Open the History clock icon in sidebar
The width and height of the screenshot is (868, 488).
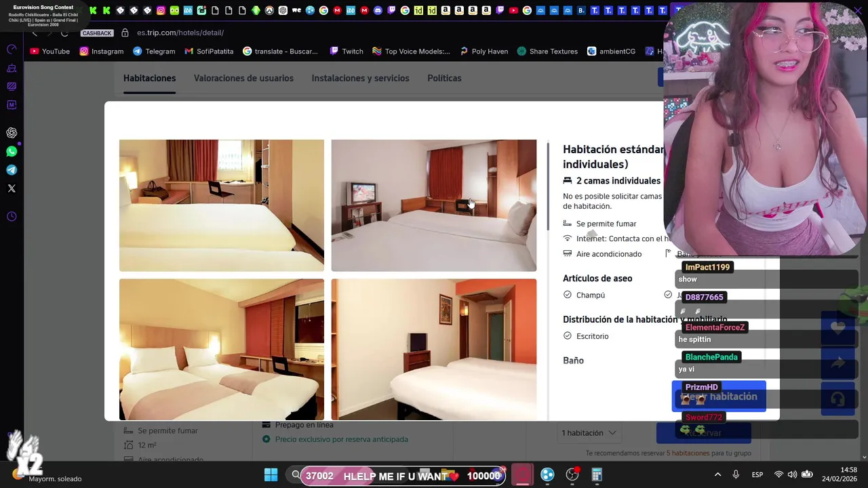coord(12,216)
